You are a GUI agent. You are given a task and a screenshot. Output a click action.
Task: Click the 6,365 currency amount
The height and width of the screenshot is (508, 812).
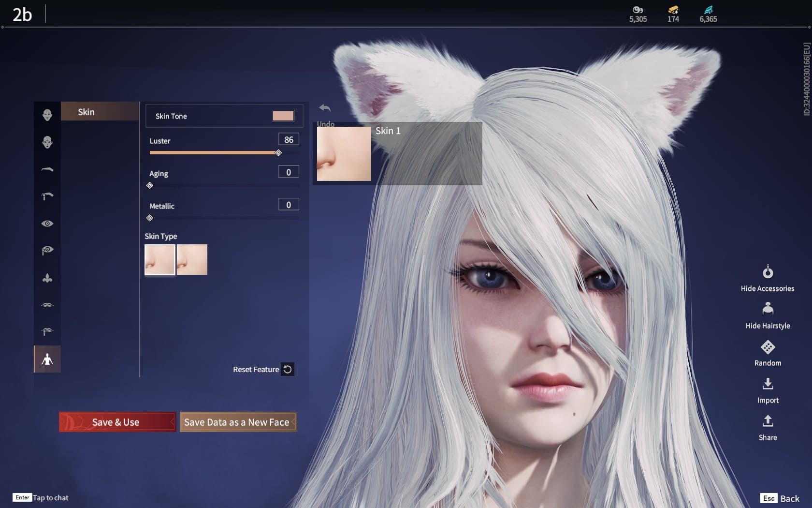tap(708, 19)
